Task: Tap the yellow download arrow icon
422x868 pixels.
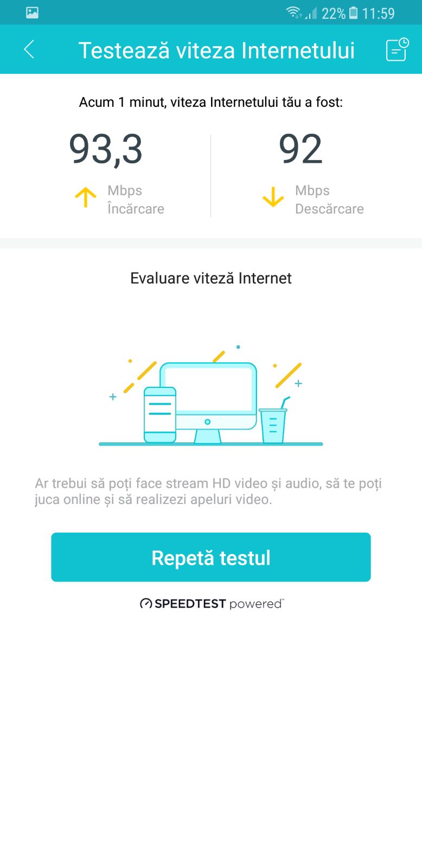Action: (273, 198)
